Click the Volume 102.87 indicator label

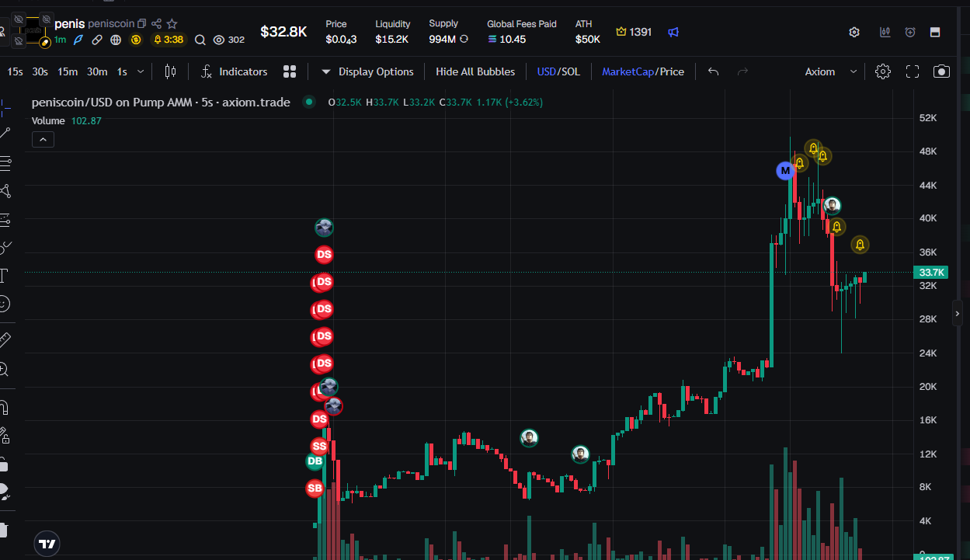[x=67, y=120]
